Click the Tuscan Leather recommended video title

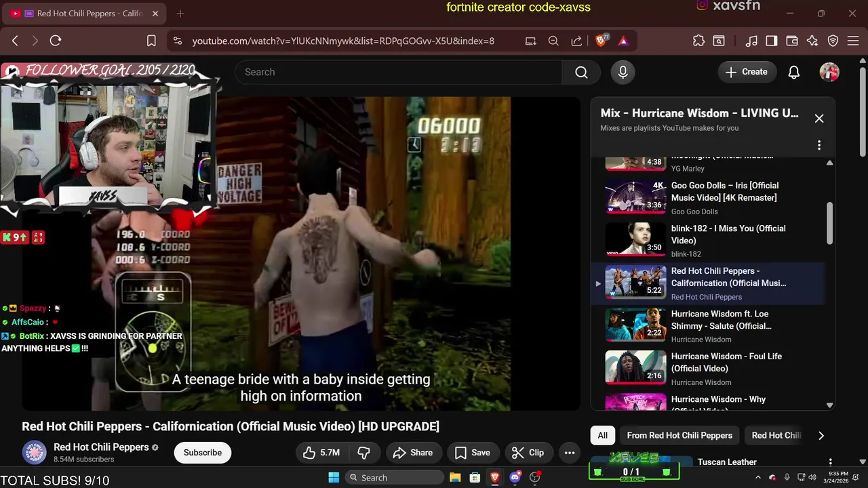click(727, 462)
